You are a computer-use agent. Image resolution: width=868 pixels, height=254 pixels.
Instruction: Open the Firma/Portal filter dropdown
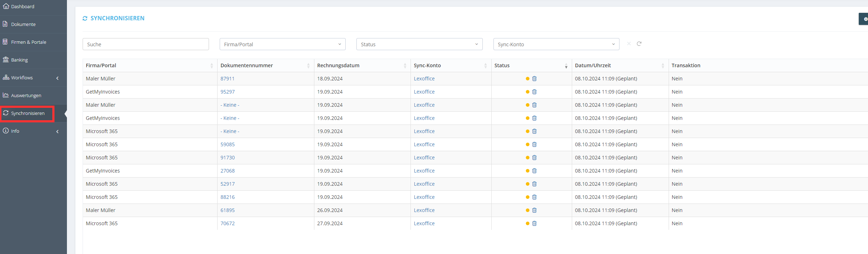(x=283, y=44)
